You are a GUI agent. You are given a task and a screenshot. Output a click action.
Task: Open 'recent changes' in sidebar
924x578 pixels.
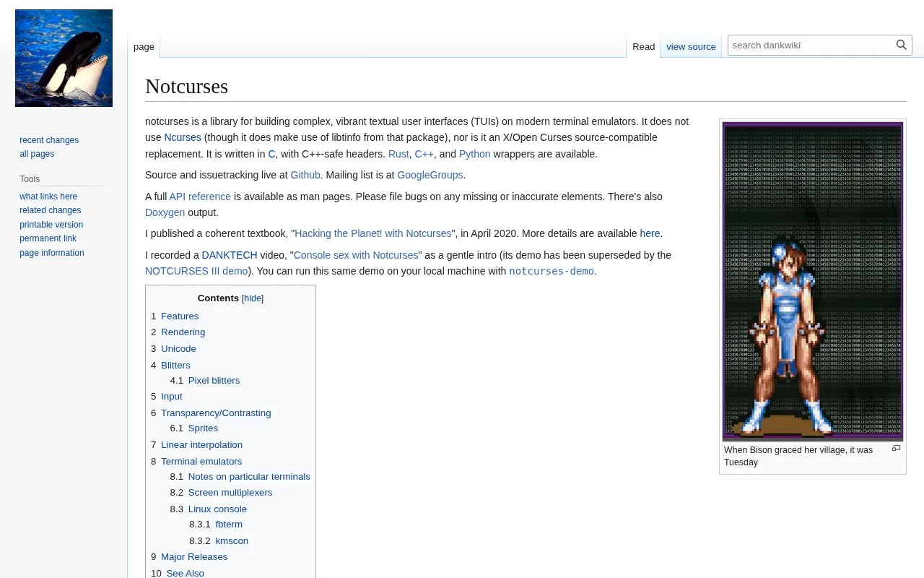tap(49, 140)
